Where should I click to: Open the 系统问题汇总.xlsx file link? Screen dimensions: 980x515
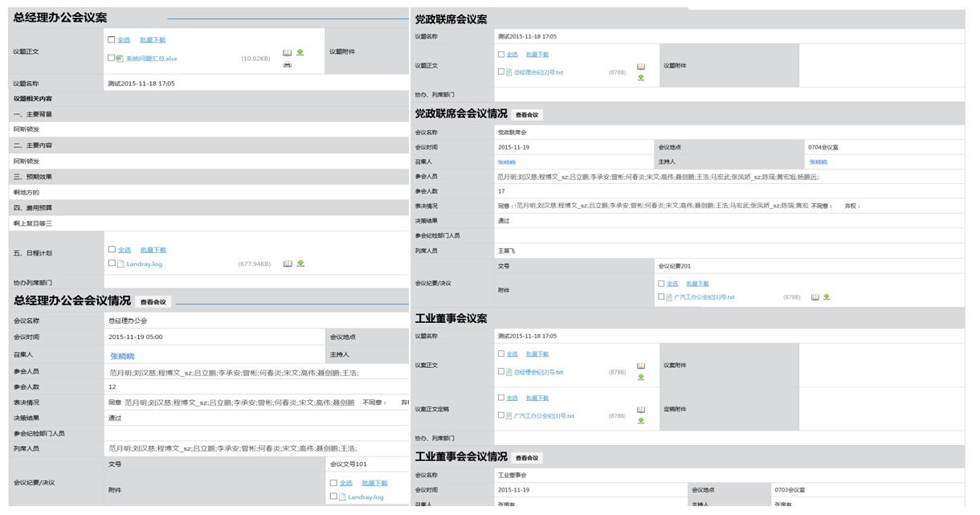152,59
